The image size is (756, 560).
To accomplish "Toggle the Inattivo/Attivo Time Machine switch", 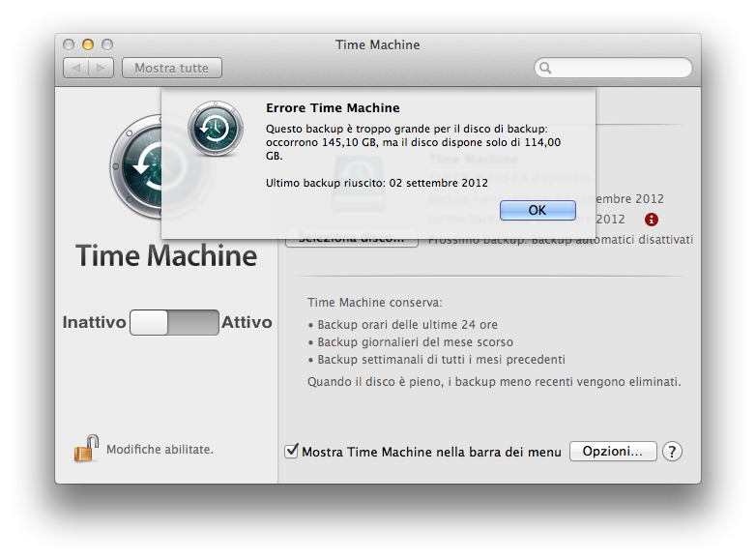I will (x=174, y=323).
